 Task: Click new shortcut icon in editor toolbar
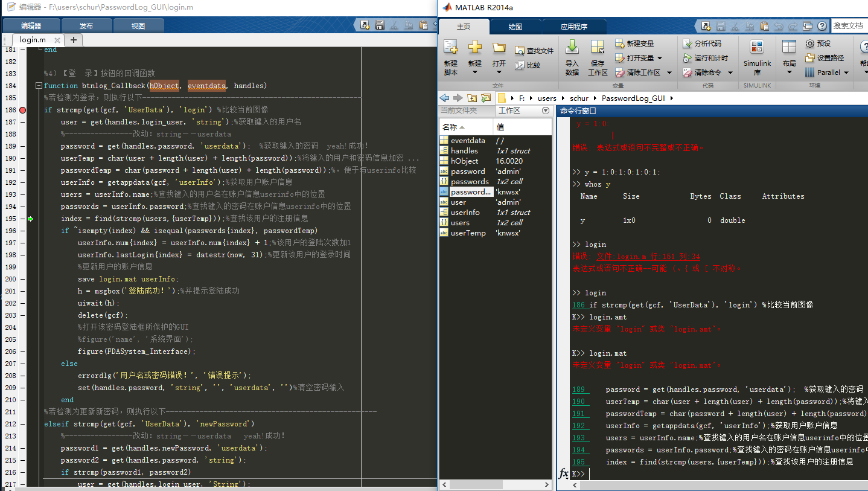click(x=365, y=25)
